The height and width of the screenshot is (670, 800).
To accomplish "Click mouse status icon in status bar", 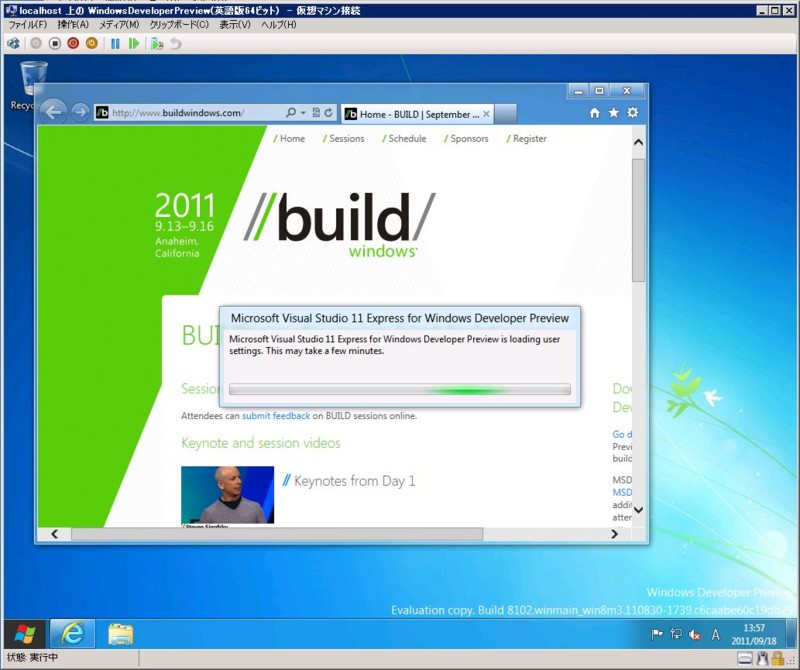I will pyautogui.click(x=763, y=659).
